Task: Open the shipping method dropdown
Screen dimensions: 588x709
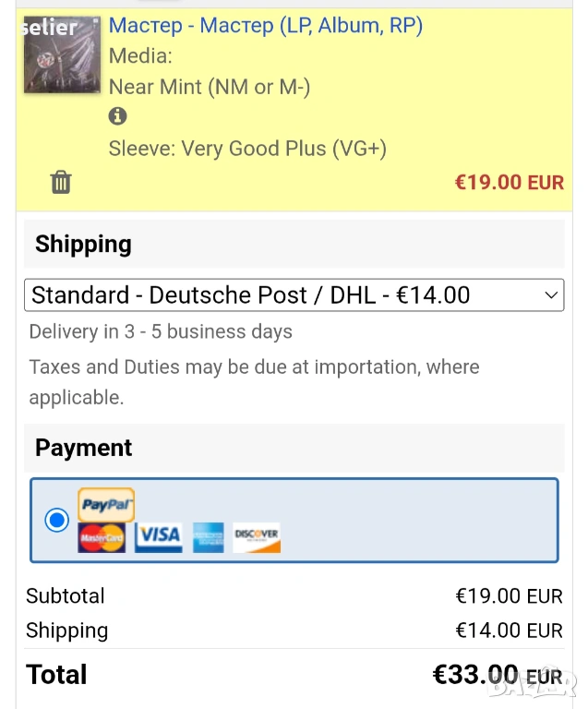Action: 294,295
